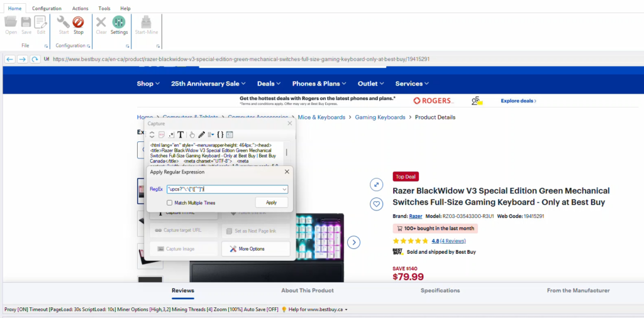Expand Configuration group launcher

tap(88, 46)
